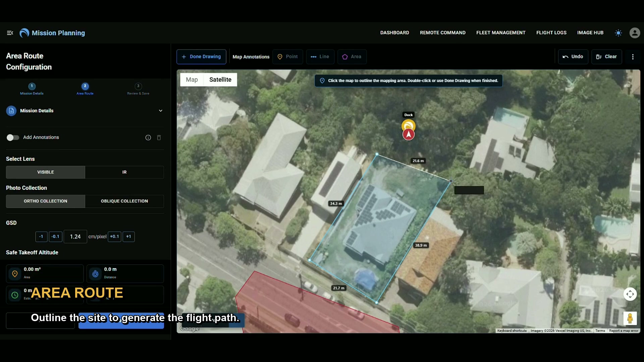Select the VISIBLE lens option

(x=46, y=172)
